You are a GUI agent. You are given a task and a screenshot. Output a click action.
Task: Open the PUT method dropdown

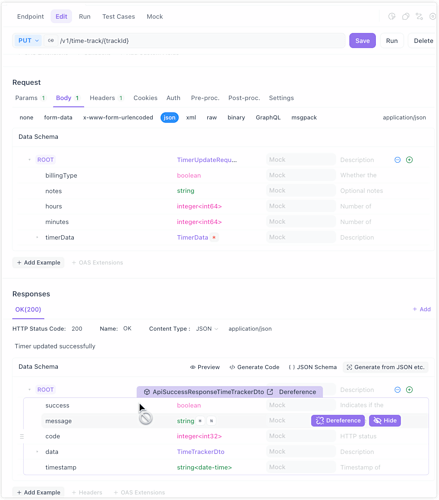(x=28, y=40)
